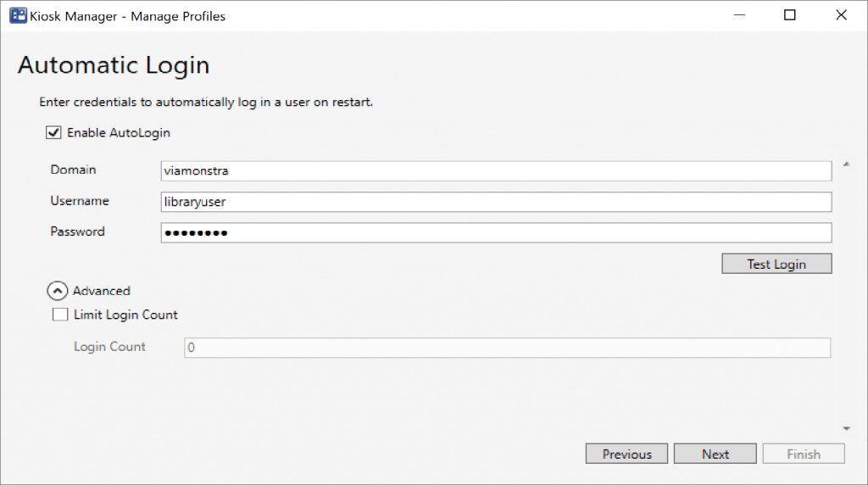Click the Login Count number field

pos(507,348)
